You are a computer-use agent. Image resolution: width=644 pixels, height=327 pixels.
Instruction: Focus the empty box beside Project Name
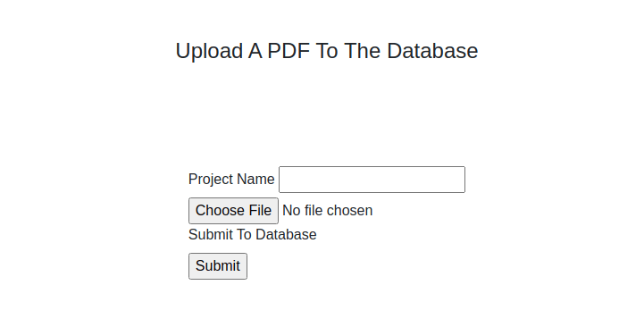click(x=372, y=180)
